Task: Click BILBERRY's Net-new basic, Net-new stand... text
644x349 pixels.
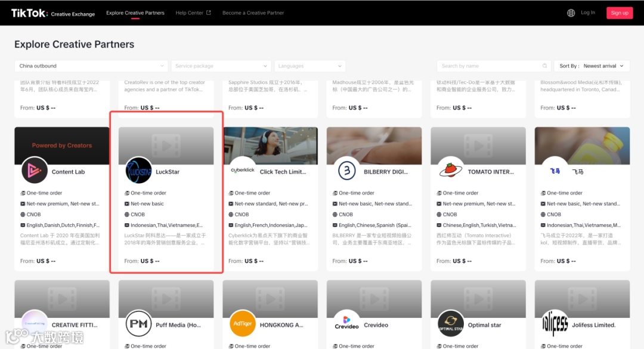Action: coord(376,203)
